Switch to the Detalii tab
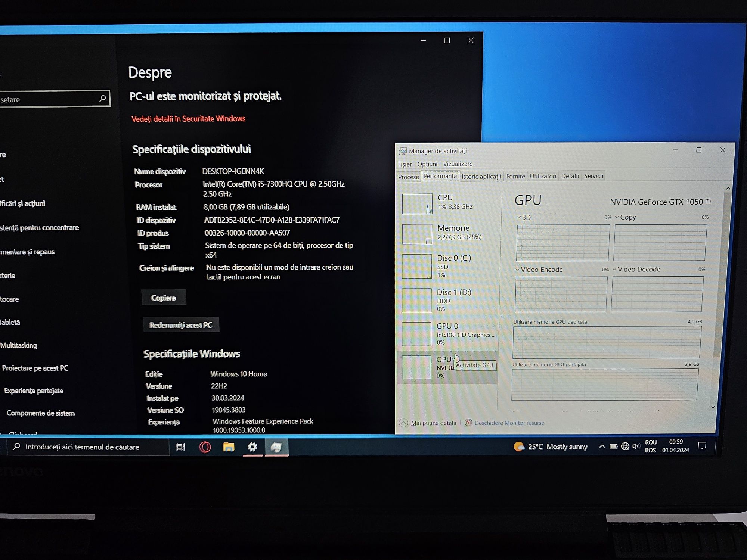Image resolution: width=747 pixels, height=560 pixels. (570, 176)
